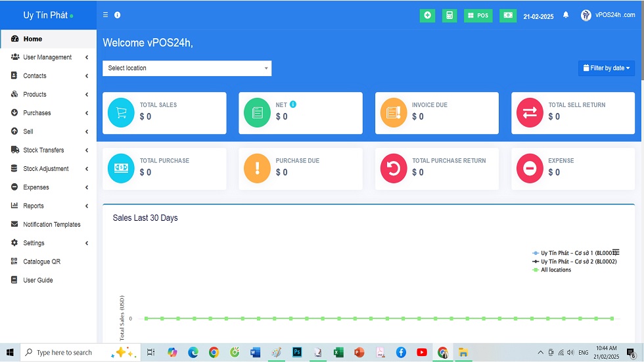The image size is (644, 362).
Task: Toggle Uy Tín Phát Cơ sở 1 legend series
Action: (574, 253)
